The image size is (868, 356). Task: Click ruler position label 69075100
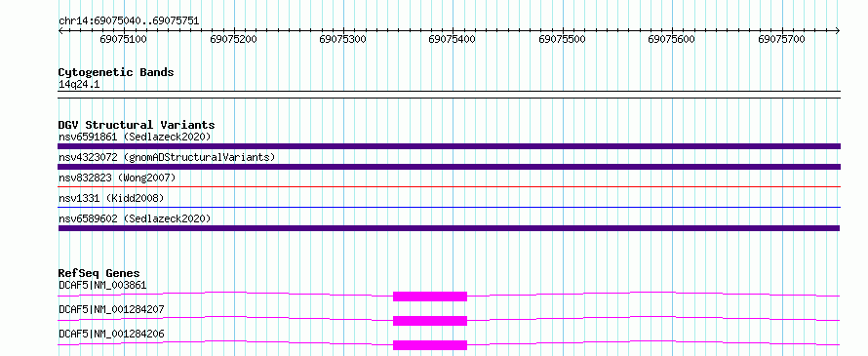pos(124,39)
